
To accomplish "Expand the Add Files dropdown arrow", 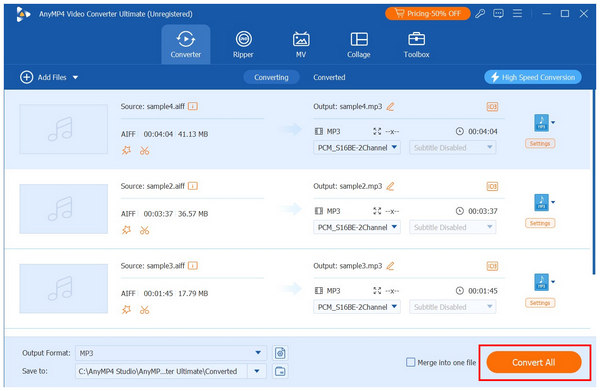I will tap(75, 78).
